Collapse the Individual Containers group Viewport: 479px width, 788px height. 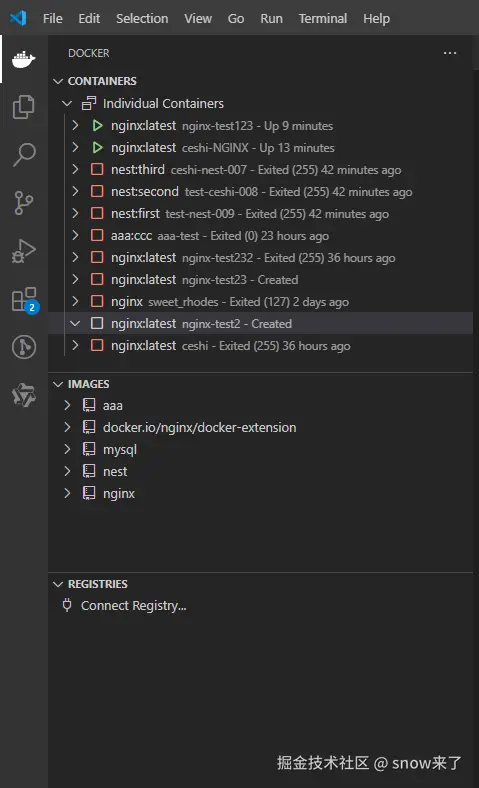(67, 104)
